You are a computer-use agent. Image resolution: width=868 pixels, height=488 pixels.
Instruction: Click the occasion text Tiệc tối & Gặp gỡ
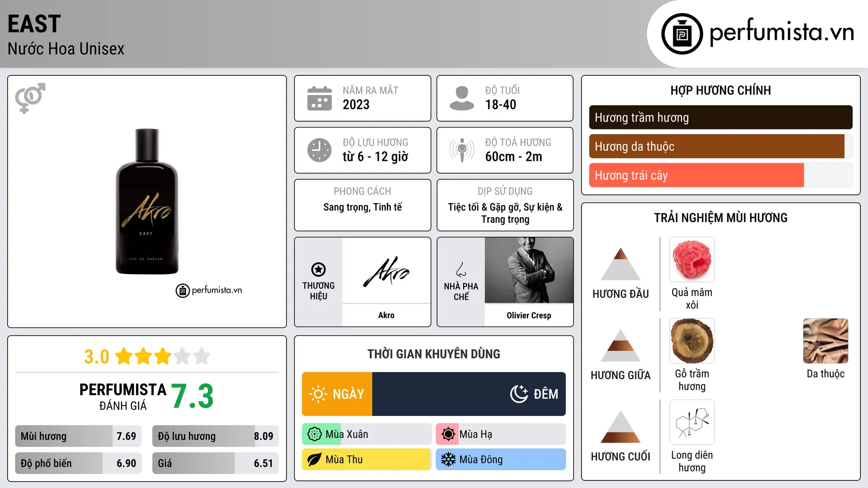(484, 207)
